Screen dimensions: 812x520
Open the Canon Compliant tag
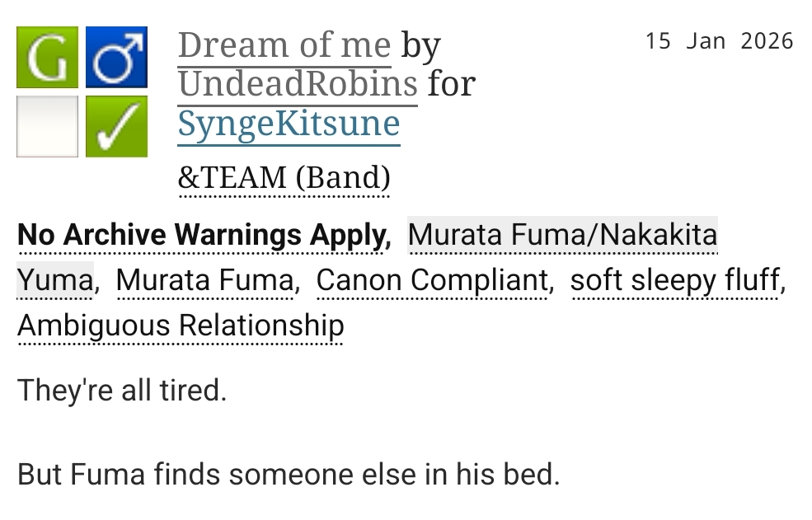tap(432, 281)
